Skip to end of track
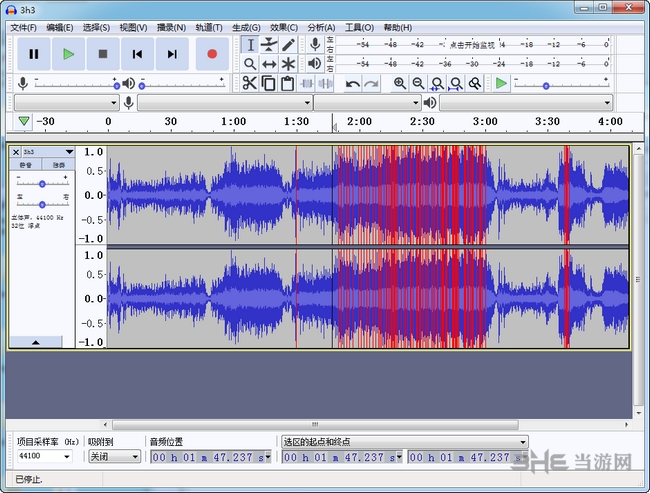Viewport: 650px width, 493px height. coord(172,54)
